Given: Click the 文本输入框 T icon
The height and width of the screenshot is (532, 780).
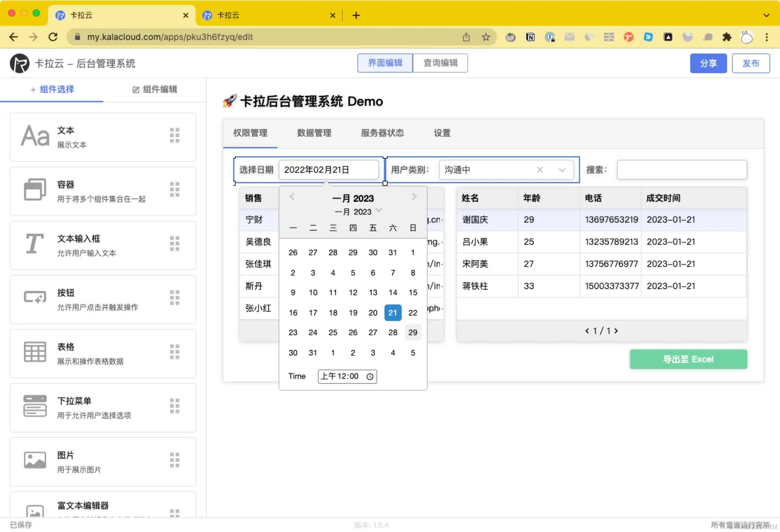Looking at the screenshot, I should (x=35, y=244).
